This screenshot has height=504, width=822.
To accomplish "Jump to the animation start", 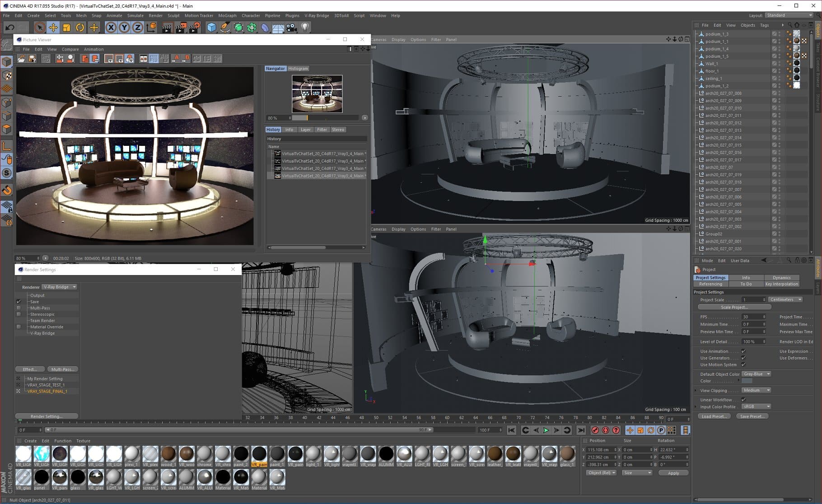I will 511,430.
